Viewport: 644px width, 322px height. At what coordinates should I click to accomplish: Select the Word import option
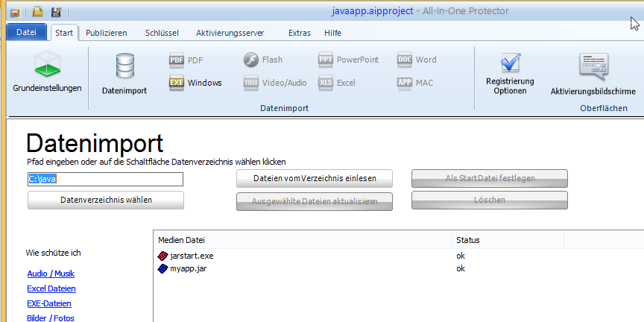[417, 60]
